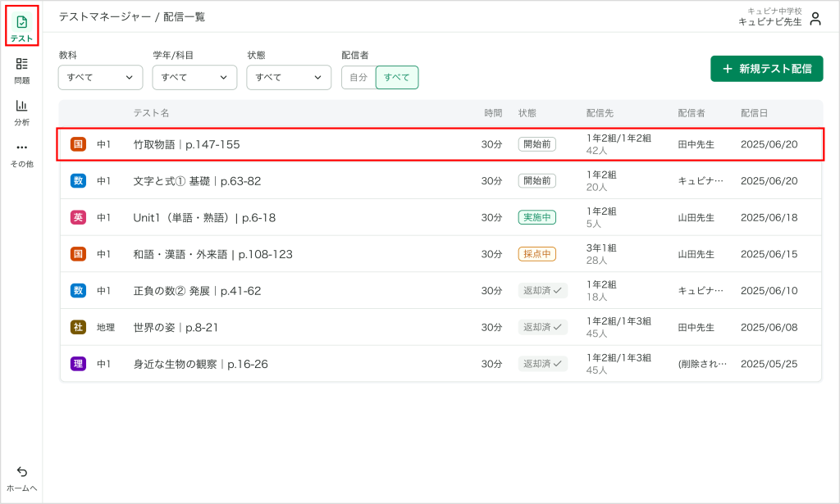Click the 新規テスト配信 button

pos(767,69)
